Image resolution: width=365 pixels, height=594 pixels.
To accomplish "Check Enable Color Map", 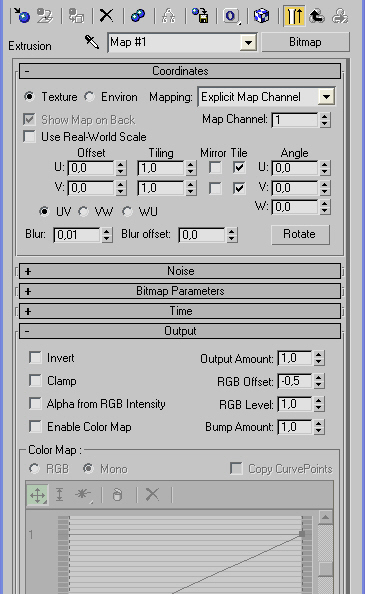I will pos(35,426).
